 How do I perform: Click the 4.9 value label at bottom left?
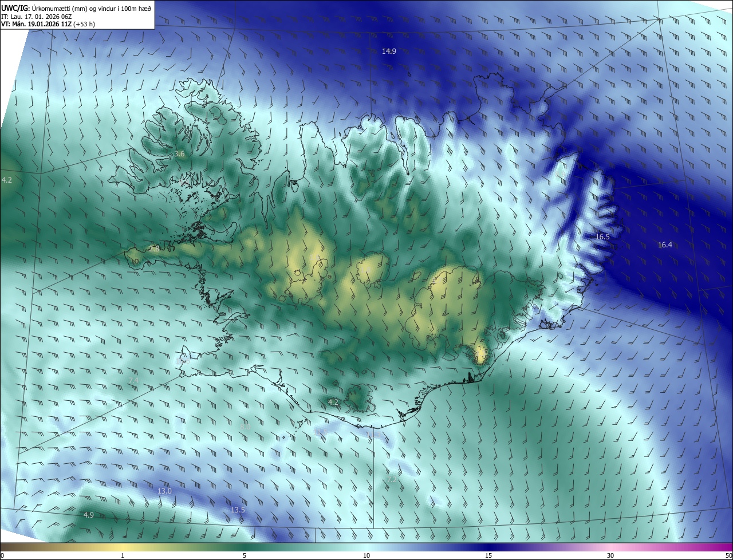coord(88,515)
